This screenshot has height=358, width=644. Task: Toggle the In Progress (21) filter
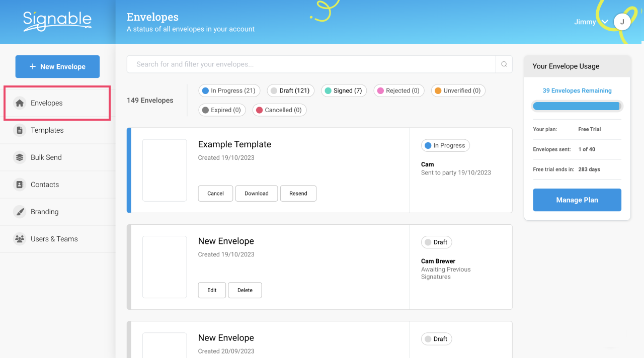click(x=229, y=91)
